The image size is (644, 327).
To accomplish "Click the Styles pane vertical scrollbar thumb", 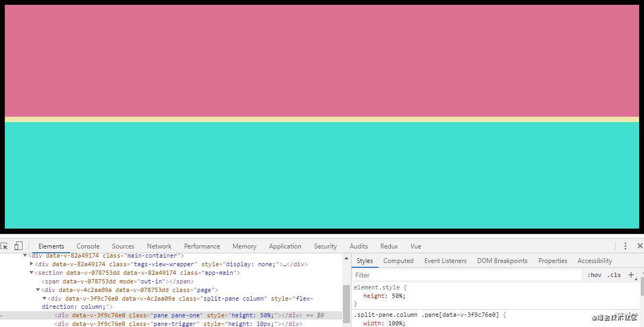I will tap(642, 286).
